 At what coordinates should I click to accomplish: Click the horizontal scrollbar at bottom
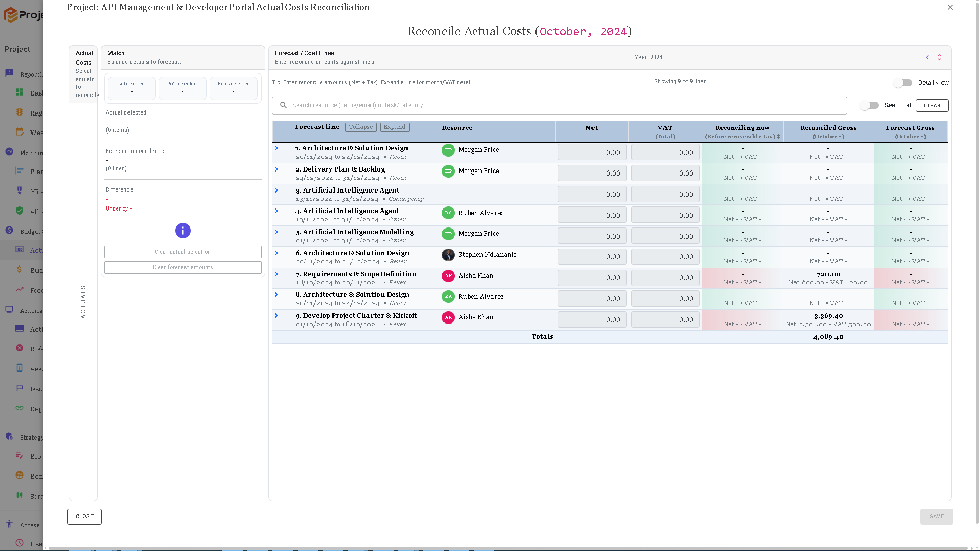click(508, 548)
